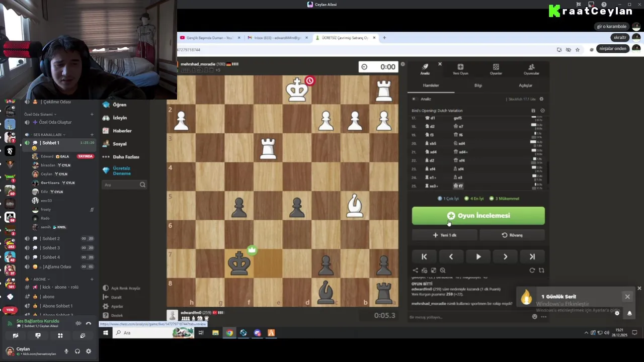Toggle the Analiz engine switch
The height and width of the screenshot is (362, 644).
(x=415, y=99)
